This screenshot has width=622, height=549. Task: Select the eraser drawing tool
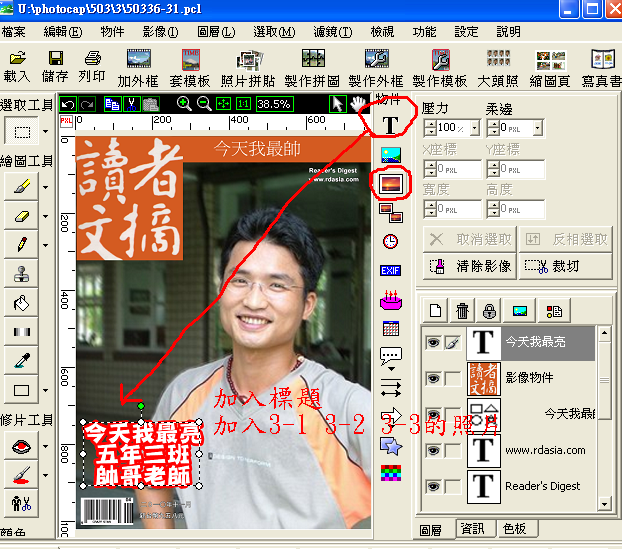[x=24, y=215]
